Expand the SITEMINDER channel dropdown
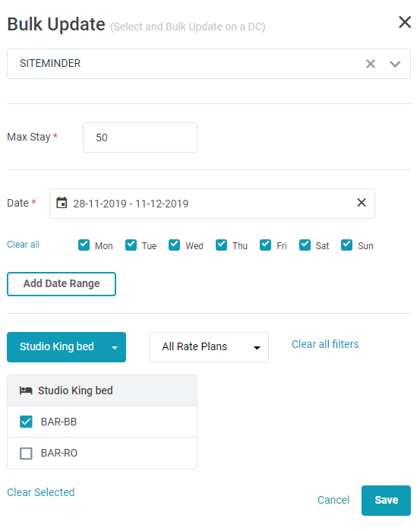The image size is (420, 531). coord(395,64)
